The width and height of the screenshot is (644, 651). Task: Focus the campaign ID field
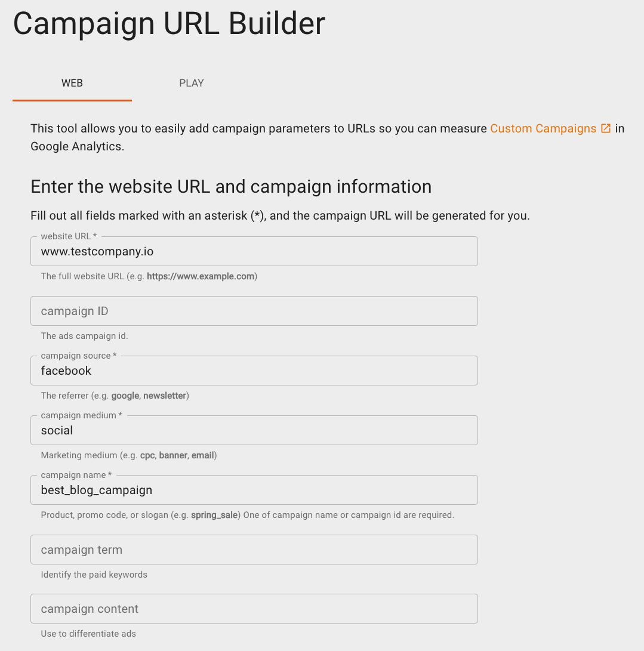tap(254, 311)
